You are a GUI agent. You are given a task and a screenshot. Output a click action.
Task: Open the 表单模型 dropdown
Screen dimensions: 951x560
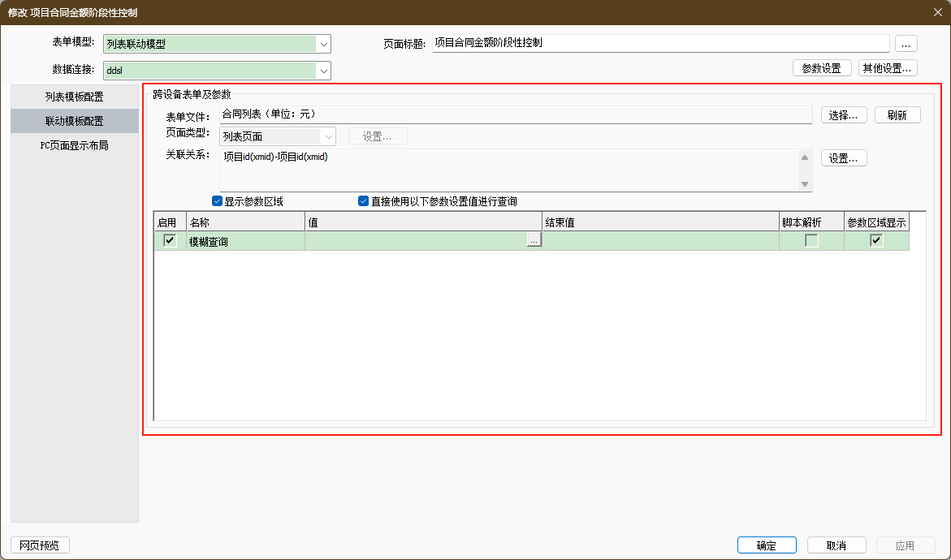coord(324,45)
